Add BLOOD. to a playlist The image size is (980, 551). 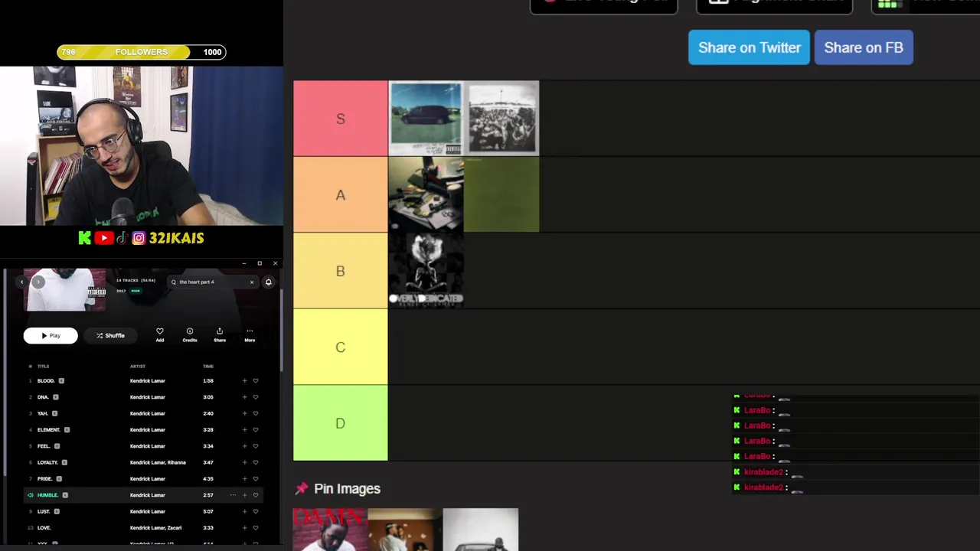244,381
